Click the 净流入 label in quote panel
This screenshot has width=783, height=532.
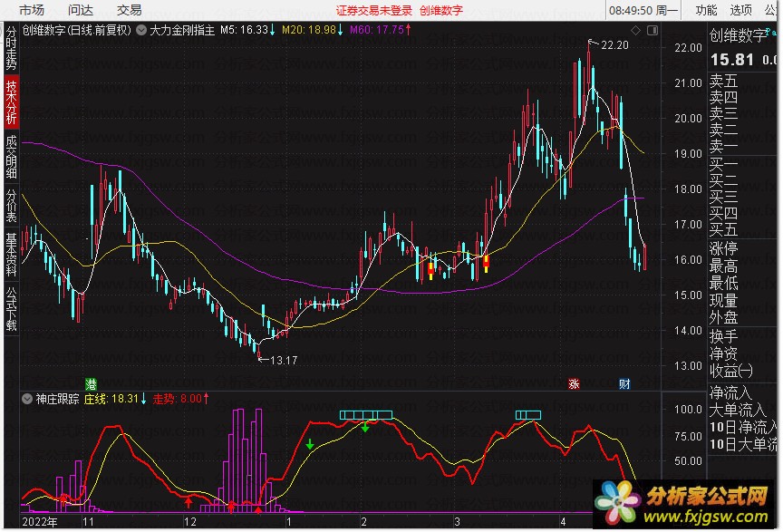pyautogui.click(x=730, y=393)
